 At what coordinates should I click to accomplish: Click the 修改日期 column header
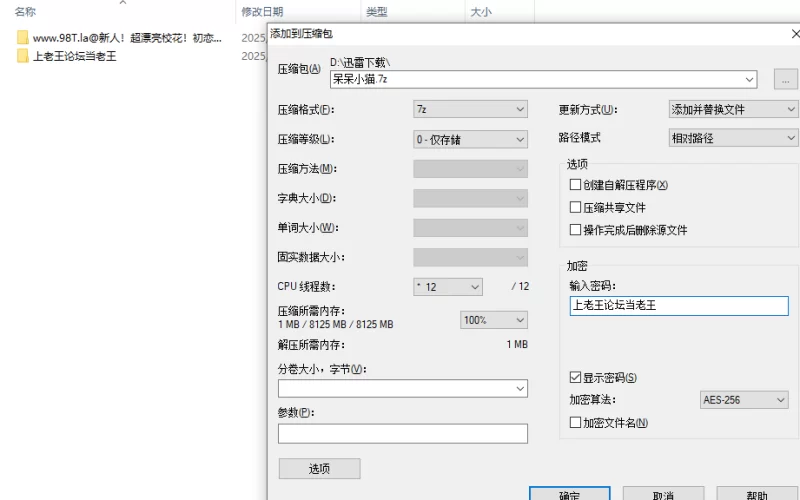[262, 12]
